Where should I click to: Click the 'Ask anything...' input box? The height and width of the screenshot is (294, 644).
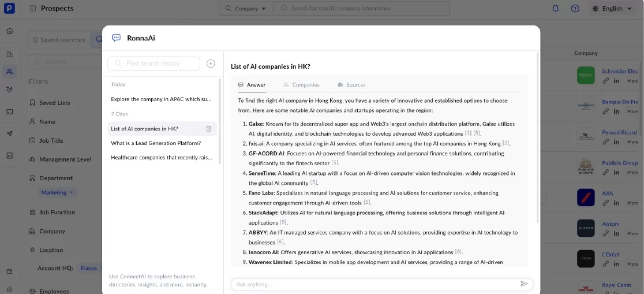coord(375,284)
